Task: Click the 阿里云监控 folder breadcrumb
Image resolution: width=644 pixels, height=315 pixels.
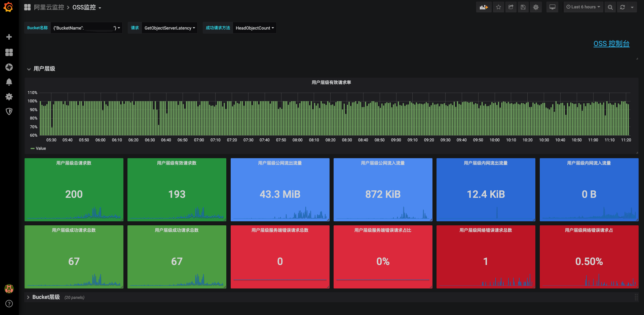Action: (x=49, y=7)
